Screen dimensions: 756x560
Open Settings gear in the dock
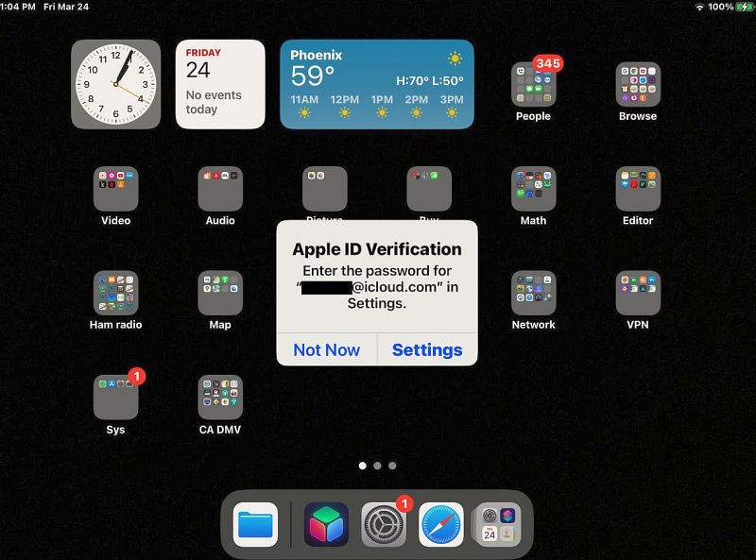pyautogui.click(x=384, y=524)
